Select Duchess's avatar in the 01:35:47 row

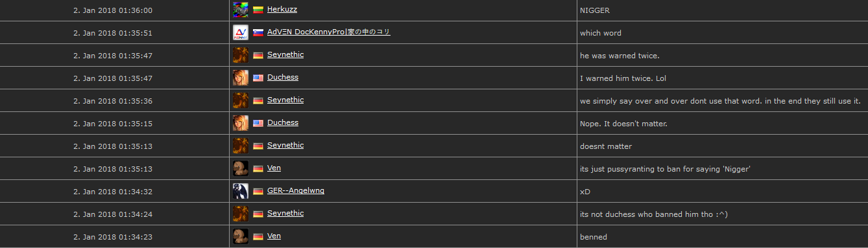(x=241, y=78)
